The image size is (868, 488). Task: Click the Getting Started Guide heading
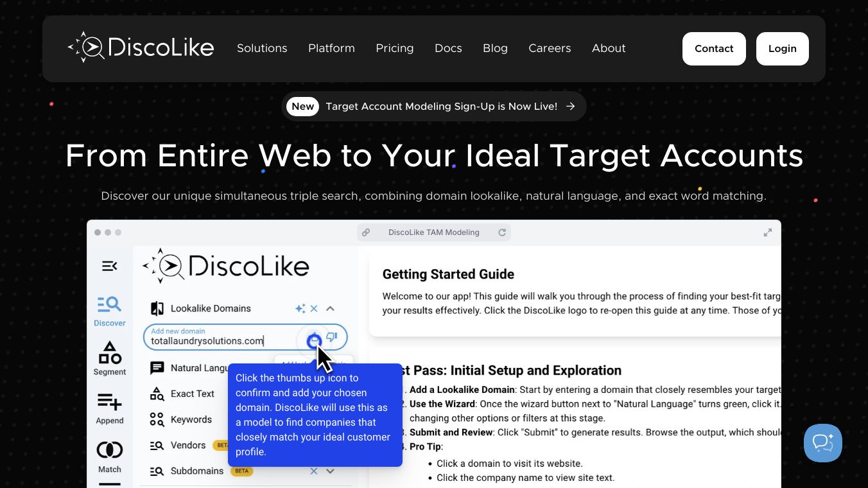click(448, 274)
